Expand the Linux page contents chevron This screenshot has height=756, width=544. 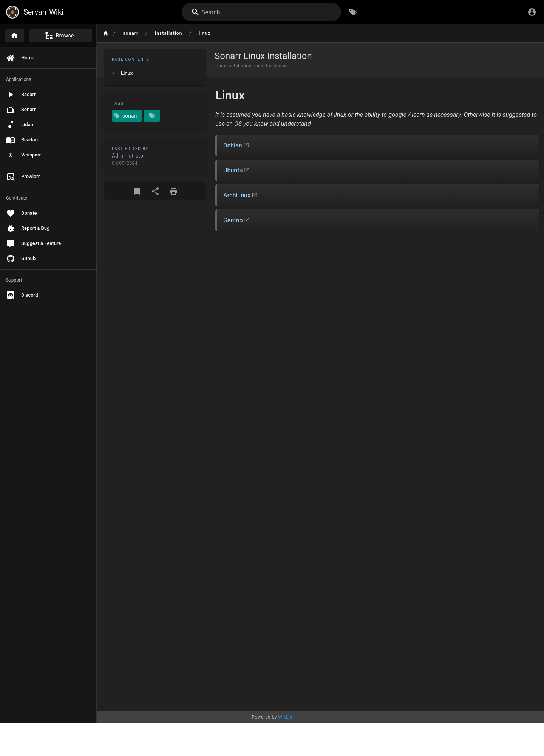pyautogui.click(x=113, y=73)
